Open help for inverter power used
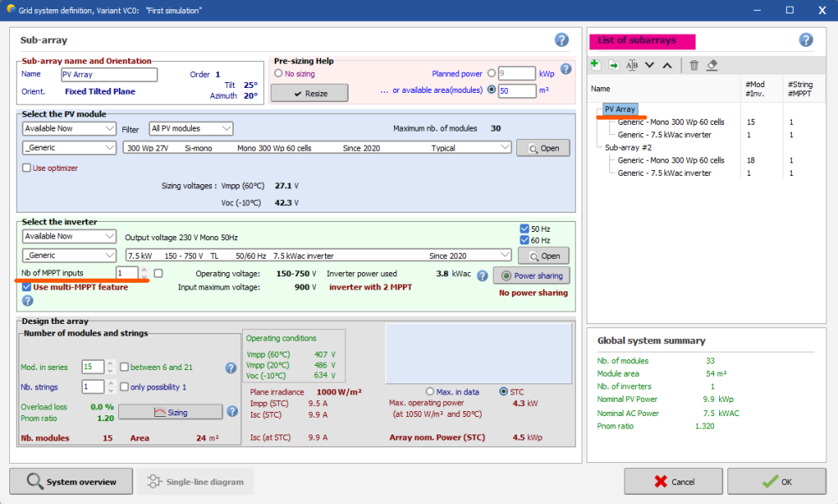Viewport: 838px width, 504px height. [x=482, y=275]
